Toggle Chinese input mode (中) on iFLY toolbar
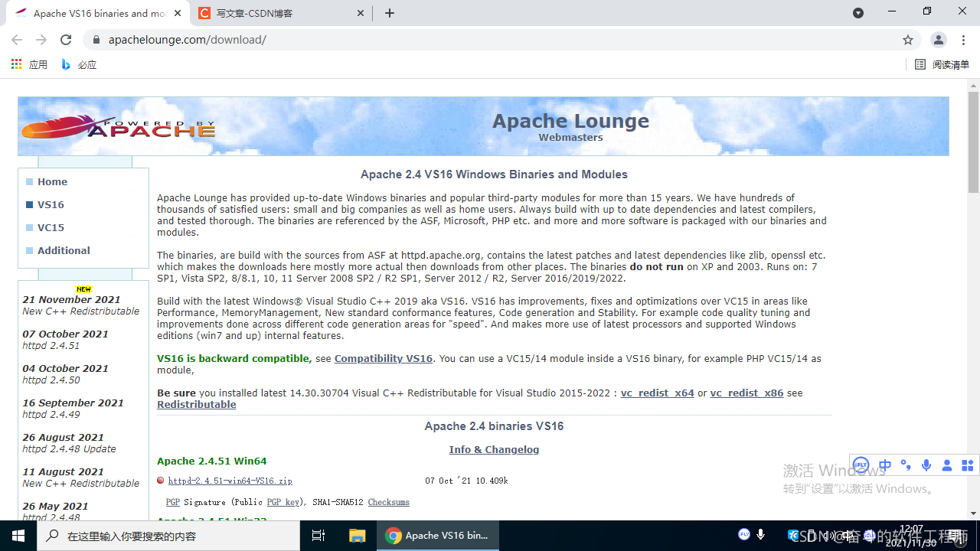 coord(885,465)
